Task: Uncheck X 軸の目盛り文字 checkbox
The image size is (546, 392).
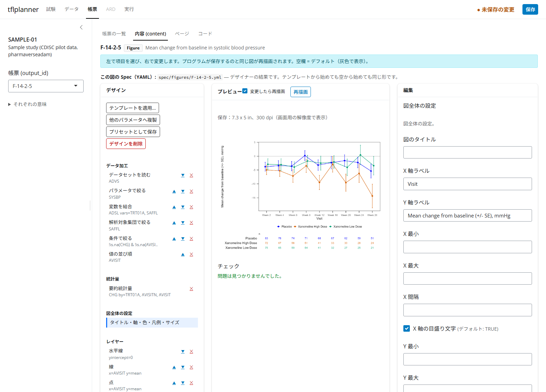Action: (406, 329)
